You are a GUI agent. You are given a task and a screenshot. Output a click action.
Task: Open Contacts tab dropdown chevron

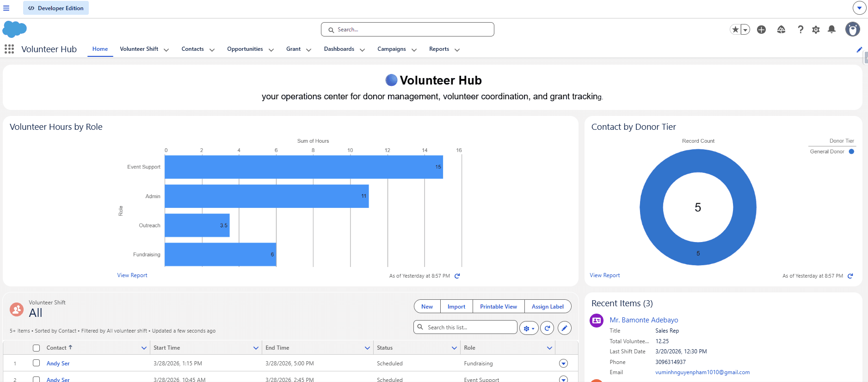click(x=212, y=49)
